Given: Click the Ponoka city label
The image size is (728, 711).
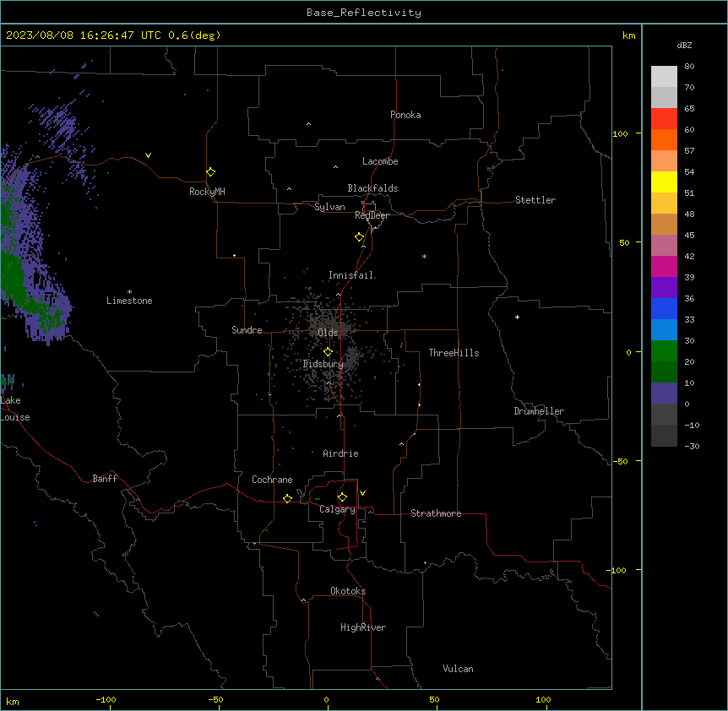Looking at the screenshot, I should coord(405,115).
